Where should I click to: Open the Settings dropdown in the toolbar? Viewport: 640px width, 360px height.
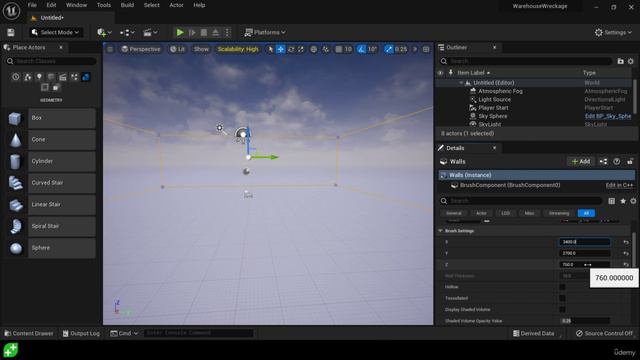pos(613,32)
